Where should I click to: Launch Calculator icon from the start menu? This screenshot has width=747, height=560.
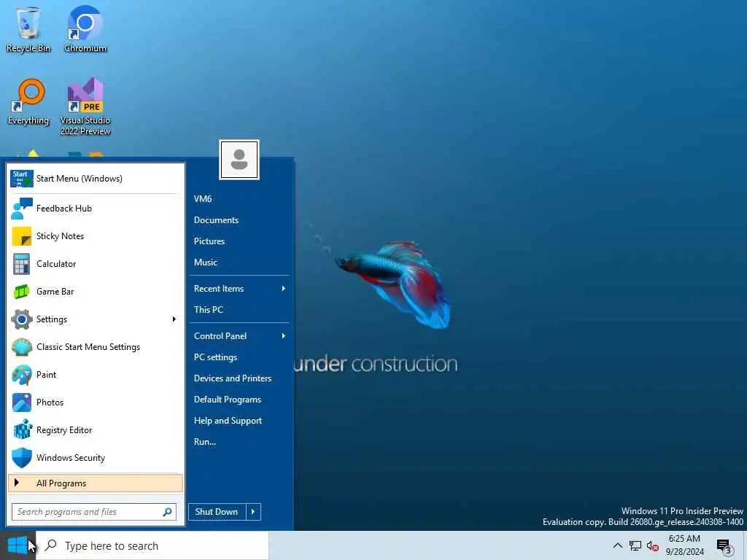click(x=21, y=264)
